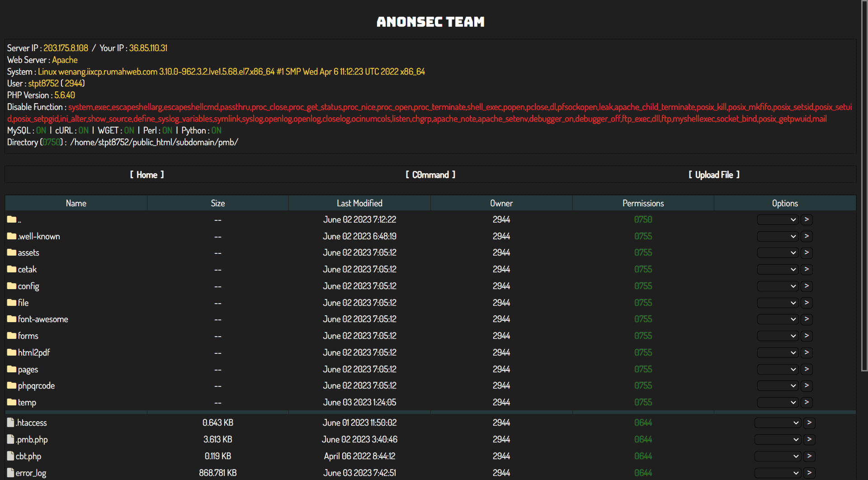Click the cbt.php file icon

[x=11, y=456]
